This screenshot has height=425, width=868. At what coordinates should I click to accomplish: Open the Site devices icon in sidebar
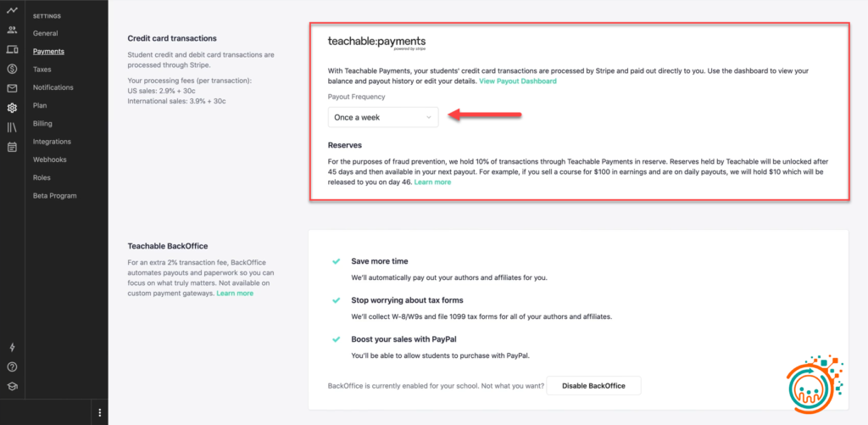pyautogui.click(x=12, y=50)
